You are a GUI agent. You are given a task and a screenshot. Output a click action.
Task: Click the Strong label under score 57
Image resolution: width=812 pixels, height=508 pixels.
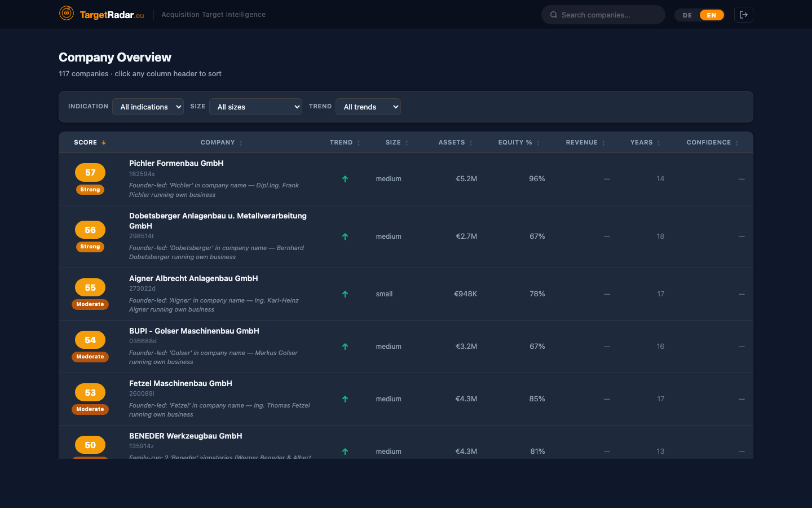click(x=90, y=190)
